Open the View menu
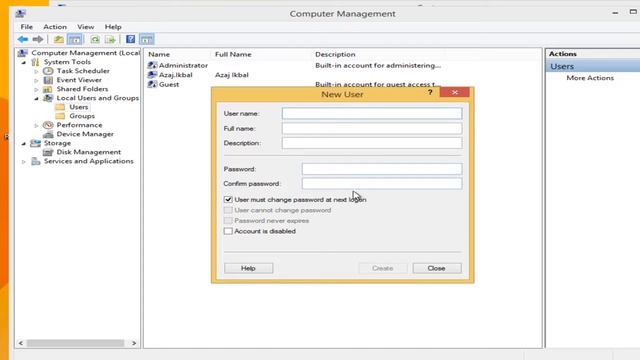The height and width of the screenshot is (360, 640). coord(85,27)
